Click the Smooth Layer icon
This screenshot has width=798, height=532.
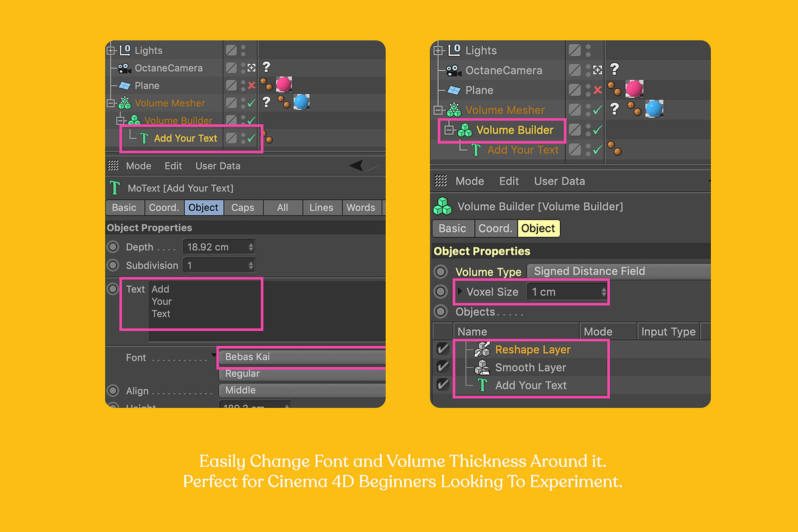(x=483, y=367)
